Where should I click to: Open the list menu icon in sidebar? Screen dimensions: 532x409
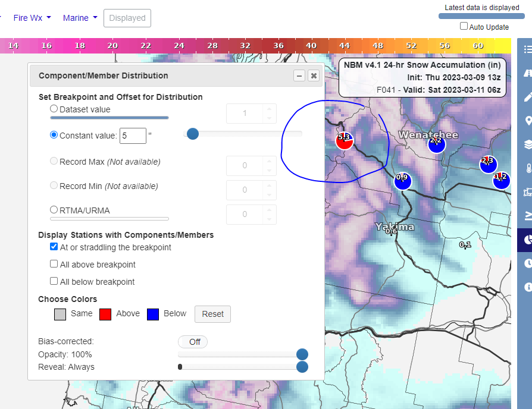[x=527, y=50]
